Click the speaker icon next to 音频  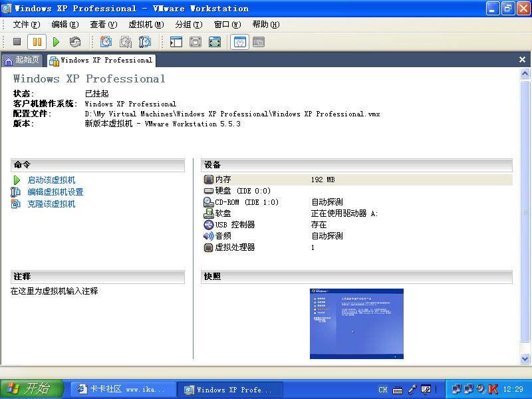tap(208, 236)
